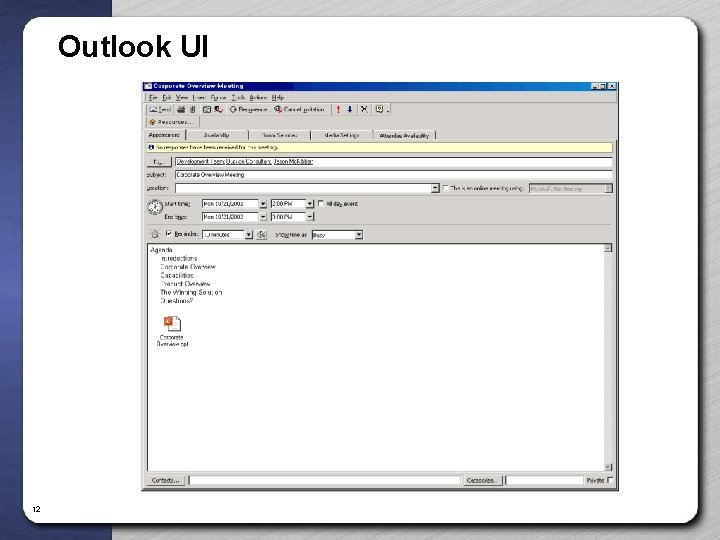The height and width of the screenshot is (540, 720).
Task: Open the End time date dropdown
Action: click(x=263, y=217)
